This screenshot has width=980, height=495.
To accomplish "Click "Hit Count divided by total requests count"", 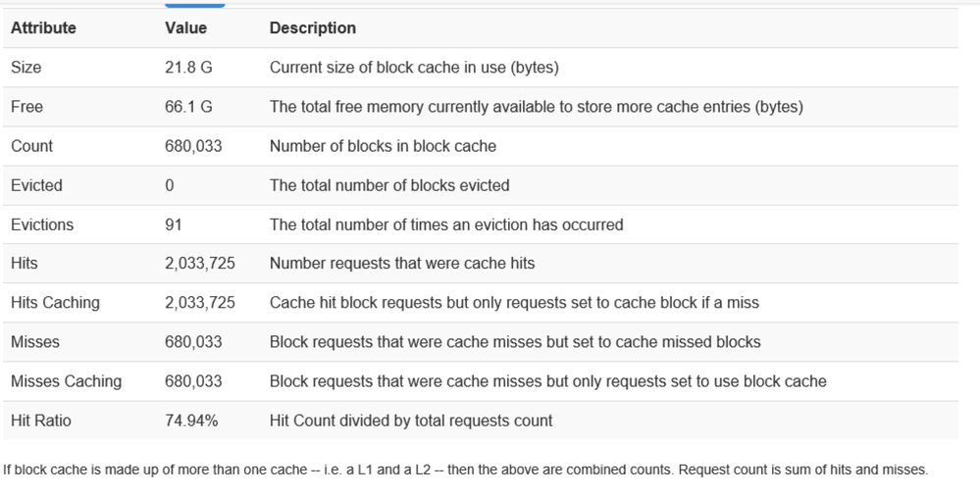I will (411, 421).
